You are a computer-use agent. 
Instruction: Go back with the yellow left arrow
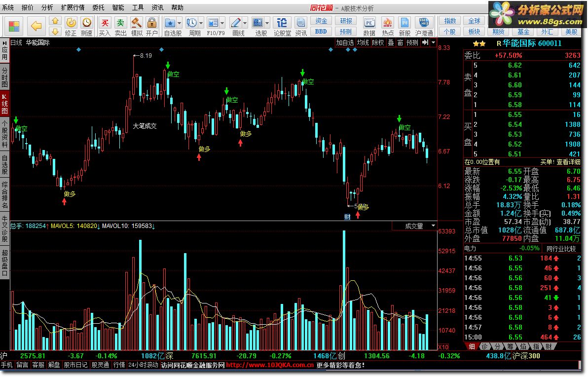[37, 26]
